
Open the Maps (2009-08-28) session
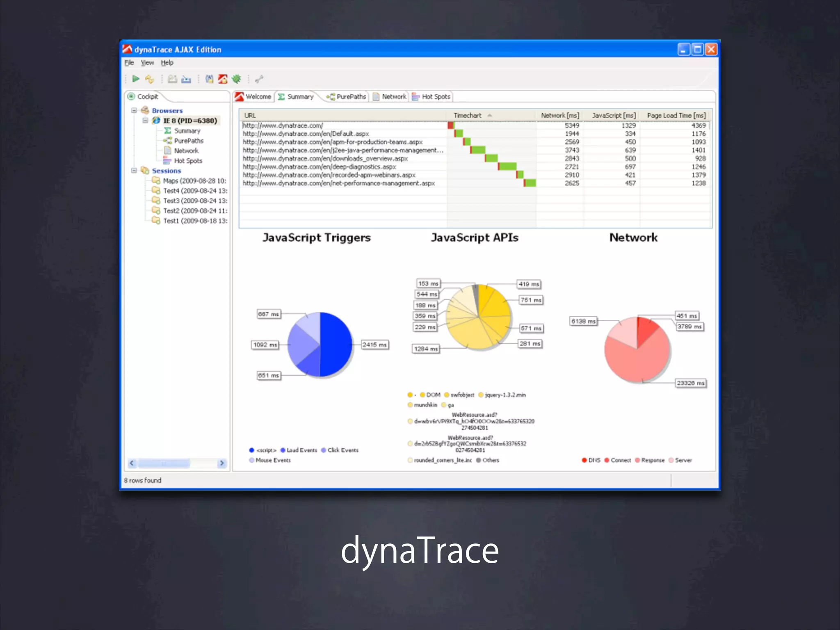(194, 181)
